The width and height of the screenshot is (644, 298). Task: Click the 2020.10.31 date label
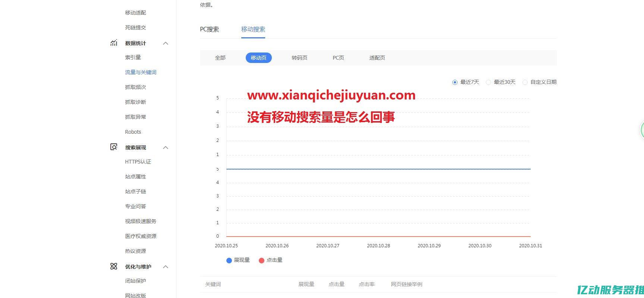531,246
